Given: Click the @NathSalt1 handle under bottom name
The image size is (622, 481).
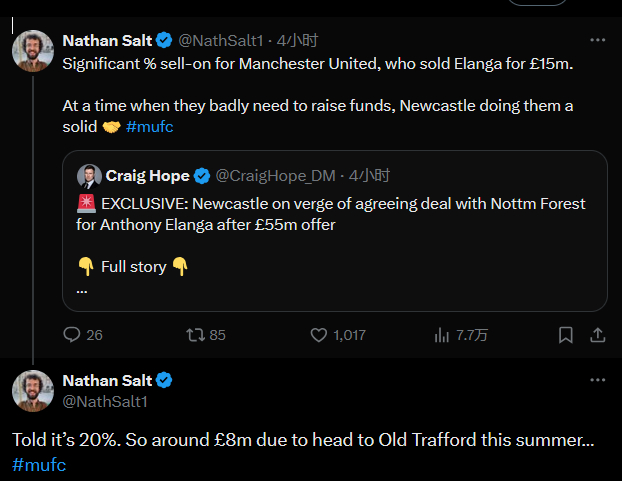Looking at the screenshot, I should 105,402.
